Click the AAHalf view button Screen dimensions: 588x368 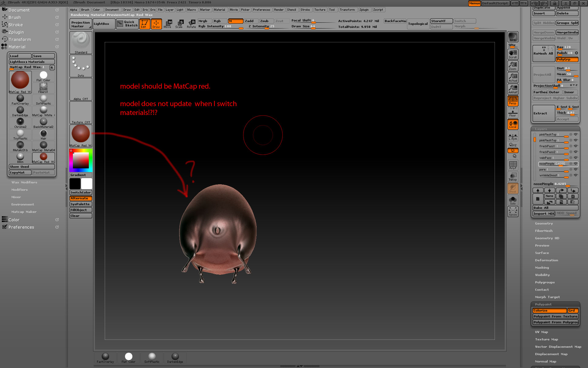tap(513, 89)
